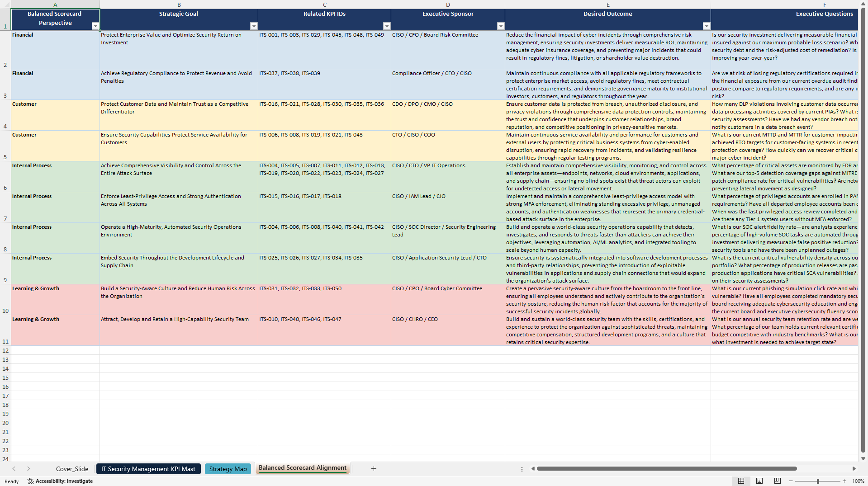Go to next sheet tab arrow
The width and height of the screenshot is (868, 486).
(x=28, y=469)
